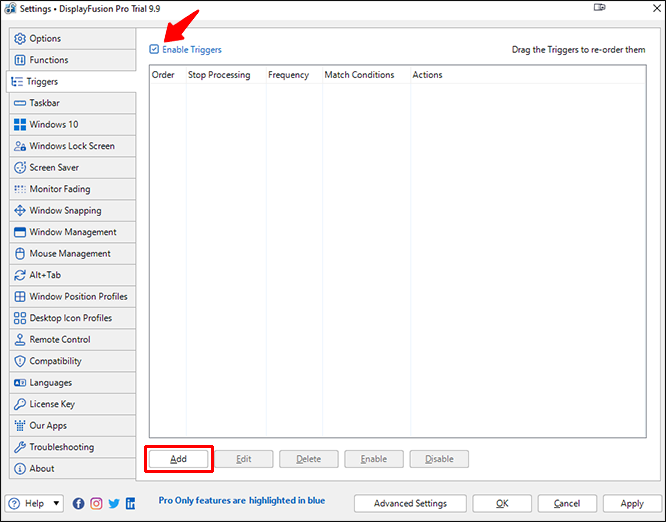This screenshot has height=522, width=666.
Task: Click the Match Conditions column header
Action: tap(367, 75)
